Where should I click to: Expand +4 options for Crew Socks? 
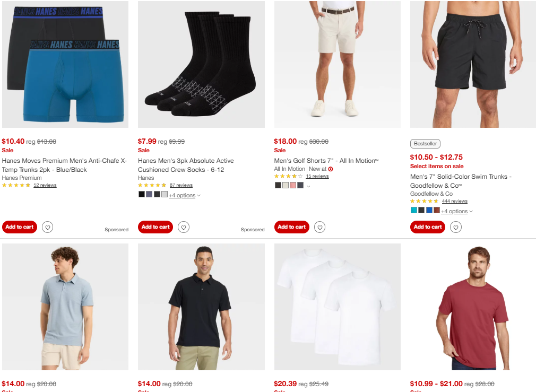pyautogui.click(x=185, y=195)
